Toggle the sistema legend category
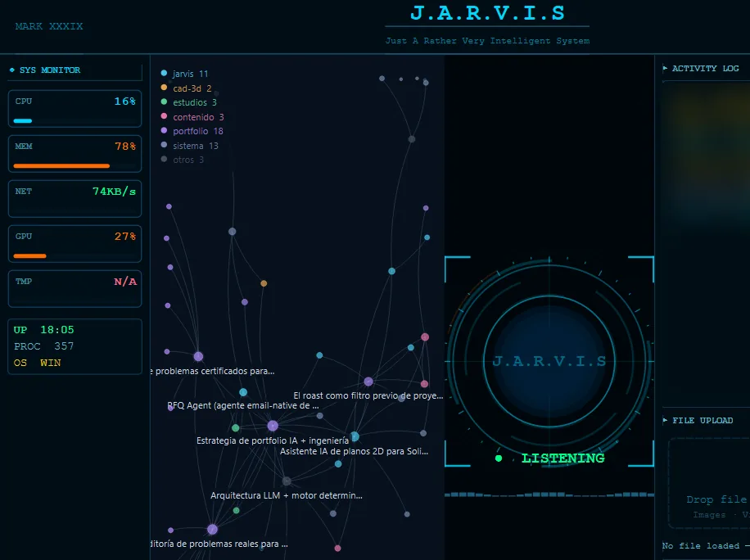The image size is (750, 560). tap(189, 146)
